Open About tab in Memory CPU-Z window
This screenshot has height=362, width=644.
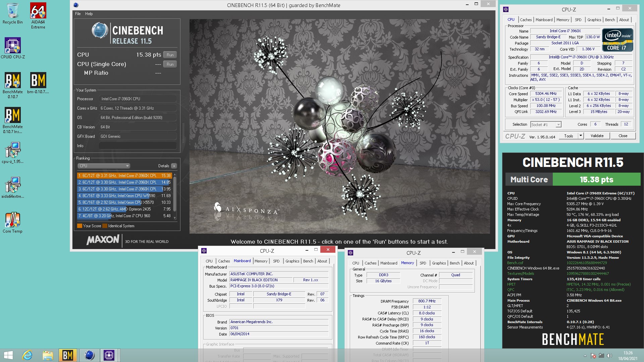[469, 263]
